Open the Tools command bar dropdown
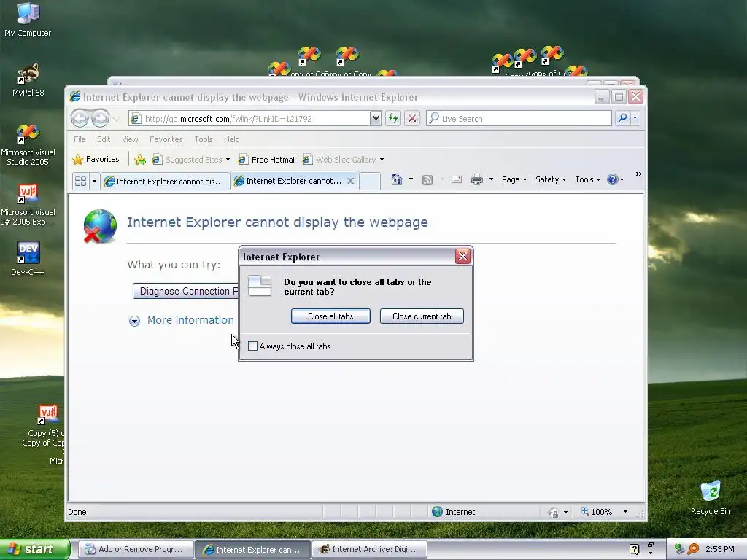 (587, 179)
